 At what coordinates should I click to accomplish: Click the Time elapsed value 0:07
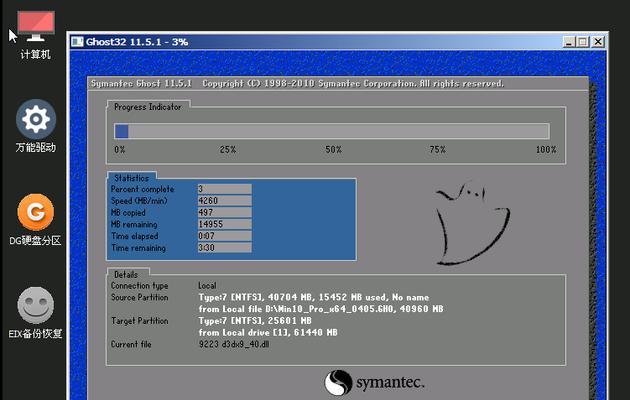224,236
